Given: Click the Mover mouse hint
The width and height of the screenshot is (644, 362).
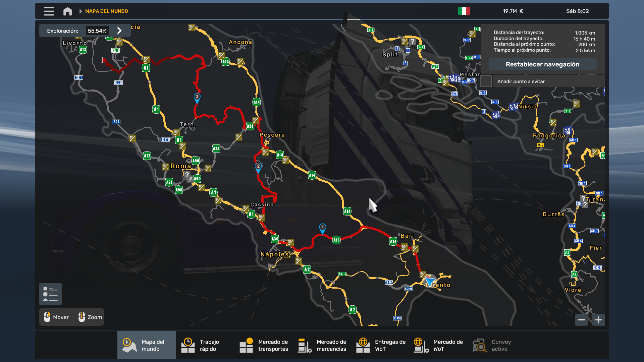Looking at the screenshot, I should (x=56, y=317).
